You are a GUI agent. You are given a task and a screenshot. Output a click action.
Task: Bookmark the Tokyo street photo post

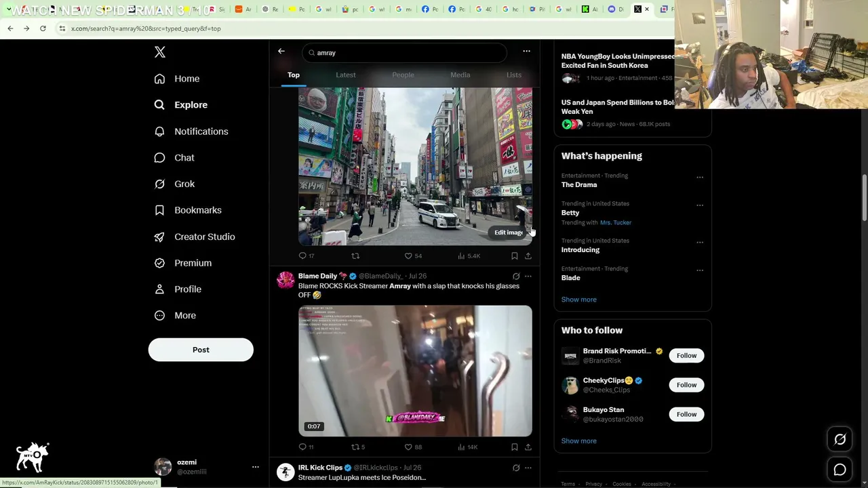pos(515,256)
